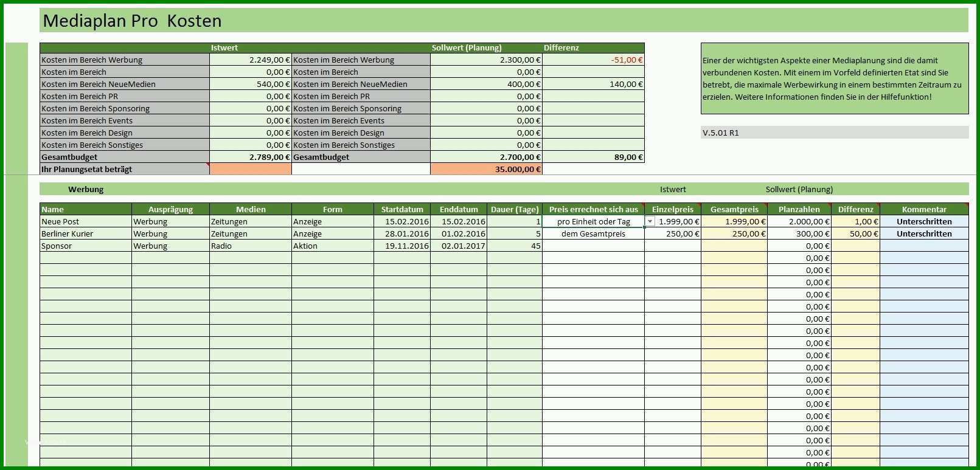
Task: Click the 'Dauer (Tage)' column header
Action: (x=515, y=209)
